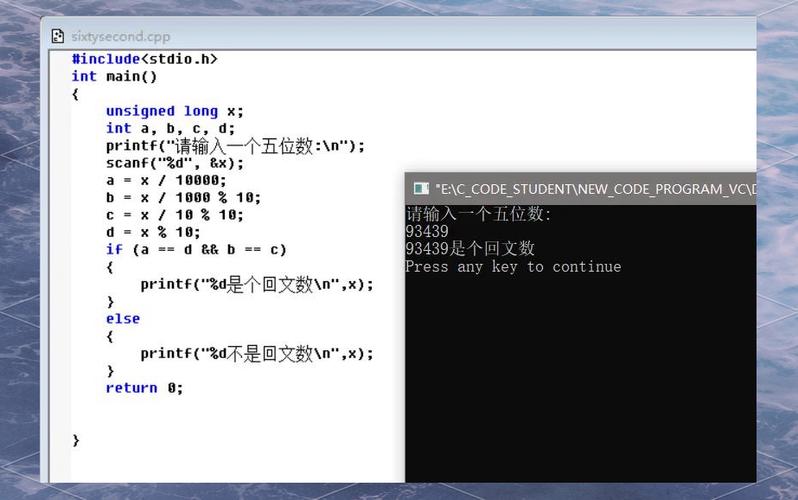This screenshot has width=798, height=500.
Task: Click the return 0; line
Action: pos(144,388)
